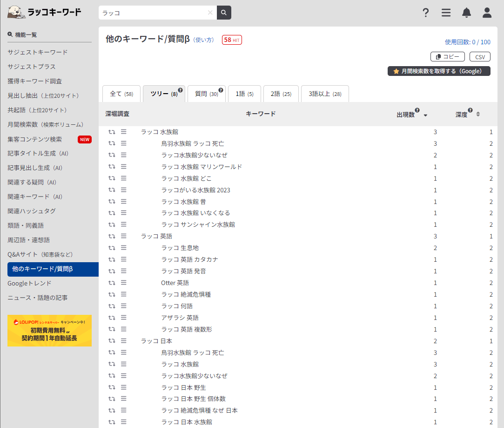Clear the search box using the X icon
The height and width of the screenshot is (428, 504).
coord(209,13)
